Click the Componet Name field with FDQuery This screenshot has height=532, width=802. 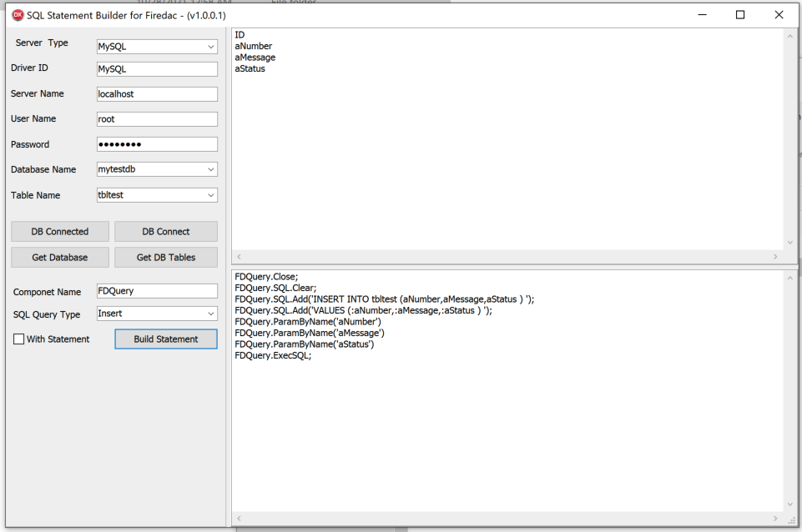157,291
